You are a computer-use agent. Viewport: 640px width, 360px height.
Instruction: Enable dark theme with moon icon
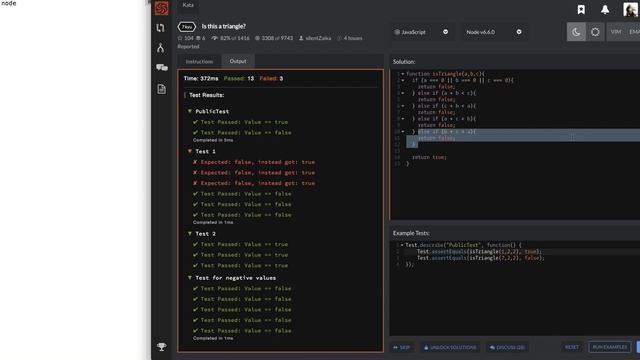click(576, 32)
